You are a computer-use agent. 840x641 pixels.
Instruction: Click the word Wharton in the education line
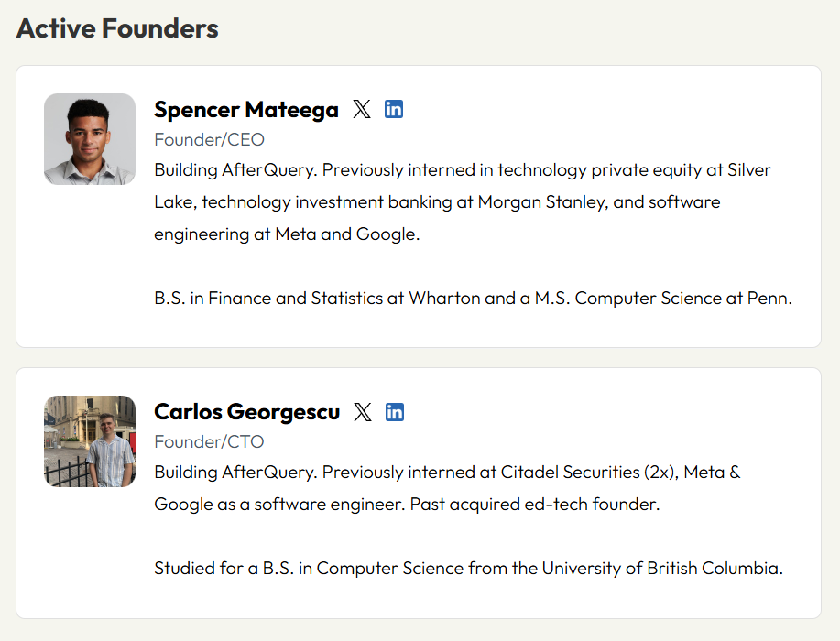[x=444, y=298]
